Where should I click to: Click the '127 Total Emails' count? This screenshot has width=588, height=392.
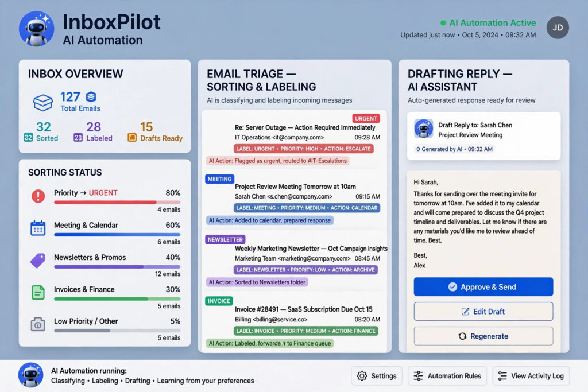(80, 102)
